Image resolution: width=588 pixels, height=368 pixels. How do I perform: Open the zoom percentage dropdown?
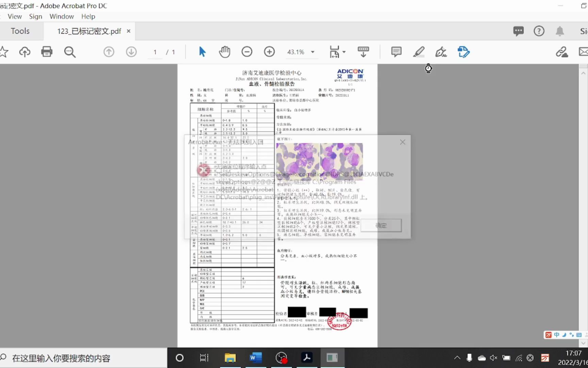312,52
